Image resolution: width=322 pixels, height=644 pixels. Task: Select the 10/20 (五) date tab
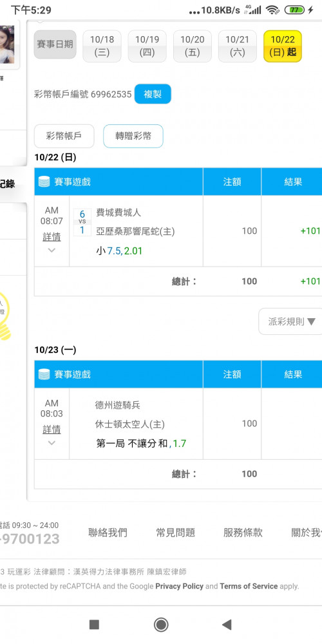[x=192, y=46]
